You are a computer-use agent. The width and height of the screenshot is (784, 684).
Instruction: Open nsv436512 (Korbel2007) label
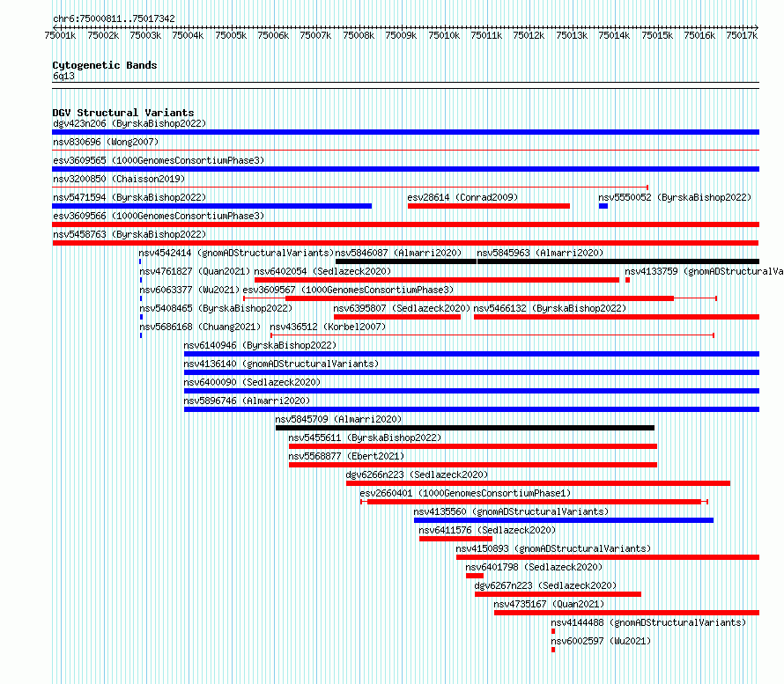click(328, 327)
